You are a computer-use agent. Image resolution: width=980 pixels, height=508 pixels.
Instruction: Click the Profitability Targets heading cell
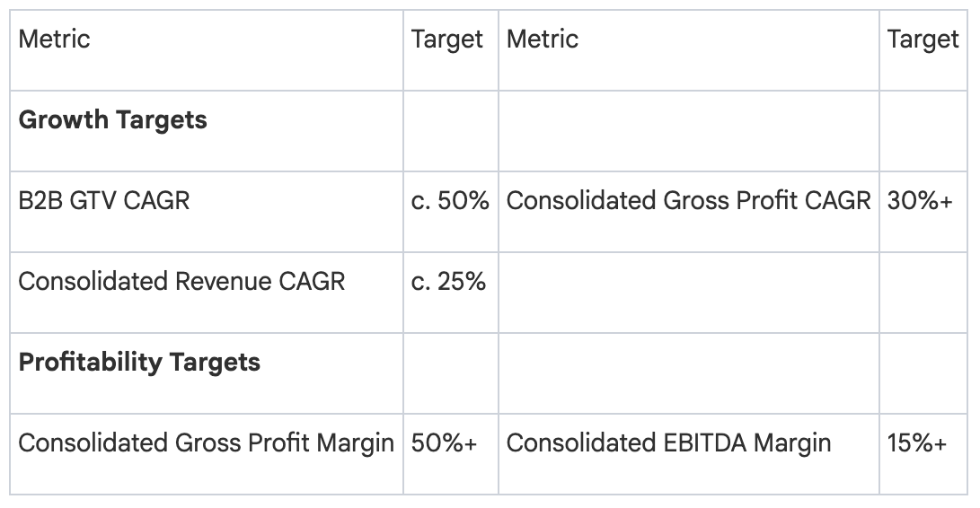pyautogui.click(x=139, y=363)
